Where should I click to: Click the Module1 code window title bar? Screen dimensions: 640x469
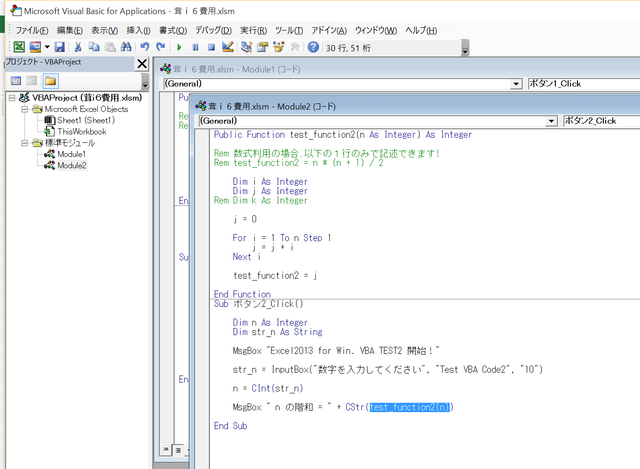395,69
